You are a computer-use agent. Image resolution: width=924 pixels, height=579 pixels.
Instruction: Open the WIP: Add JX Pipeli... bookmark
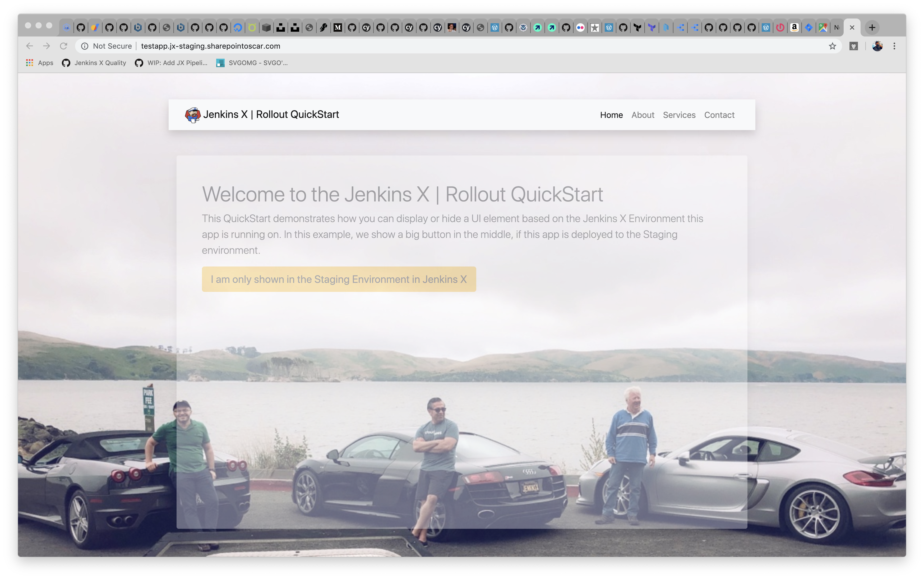(171, 63)
